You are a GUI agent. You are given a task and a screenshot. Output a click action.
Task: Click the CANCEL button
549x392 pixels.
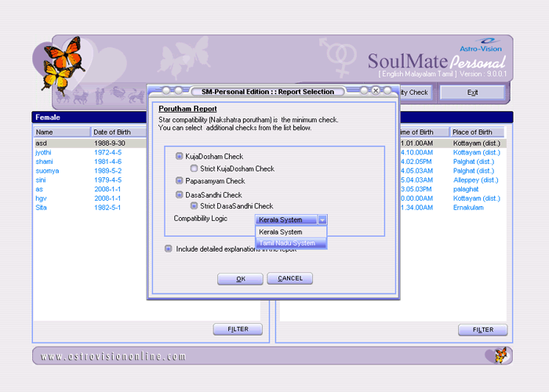tap(290, 278)
